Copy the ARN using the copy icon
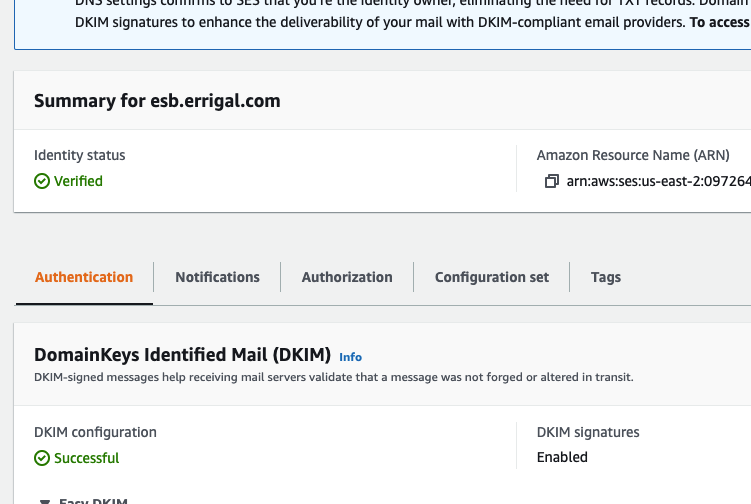Image resolution: width=751 pixels, height=504 pixels. coord(550,182)
